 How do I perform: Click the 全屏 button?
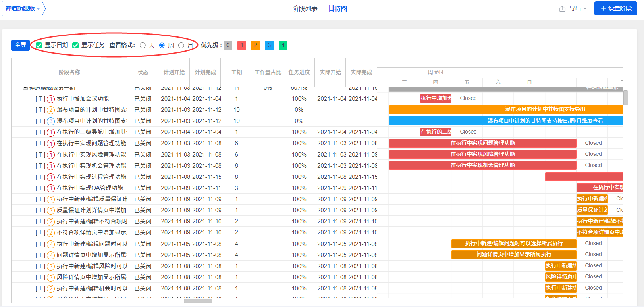click(20, 45)
